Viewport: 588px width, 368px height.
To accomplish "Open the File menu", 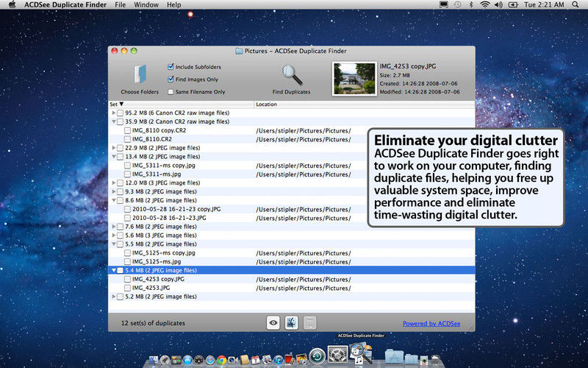I will coord(120,4).
